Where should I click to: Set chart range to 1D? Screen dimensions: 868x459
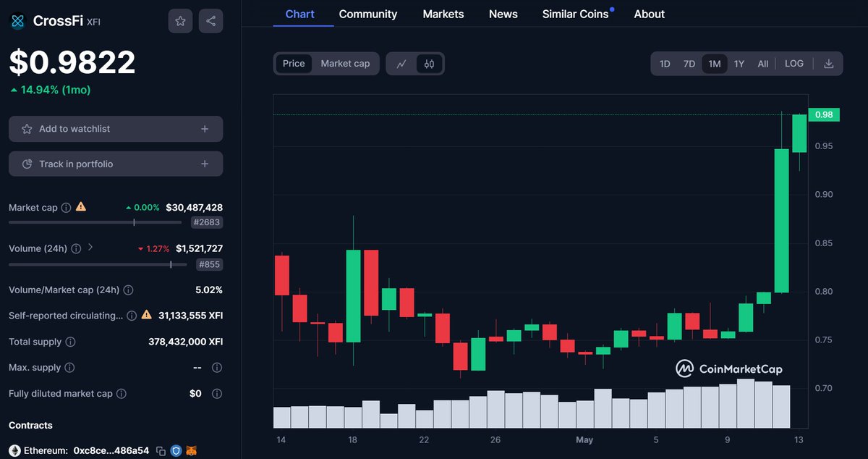(665, 64)
